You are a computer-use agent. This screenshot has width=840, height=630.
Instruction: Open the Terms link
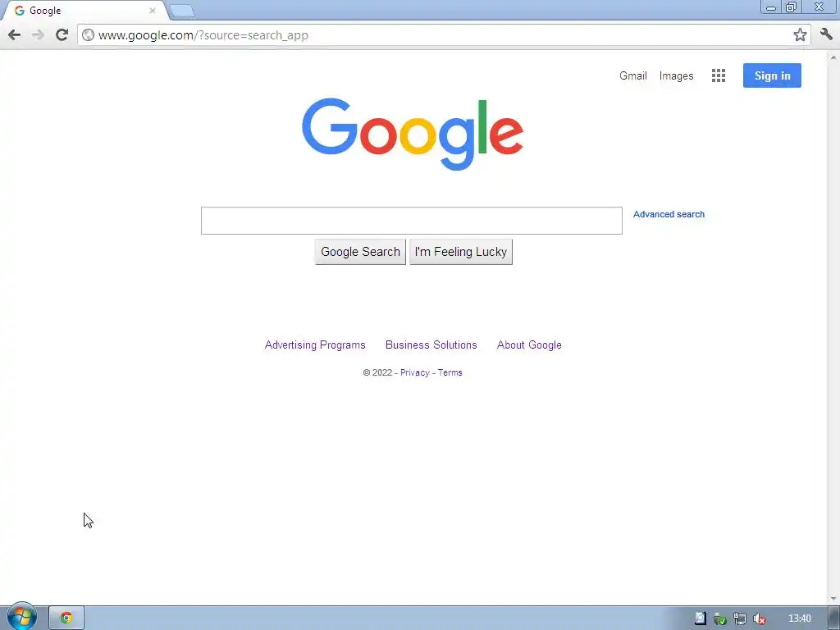(450, 373)
